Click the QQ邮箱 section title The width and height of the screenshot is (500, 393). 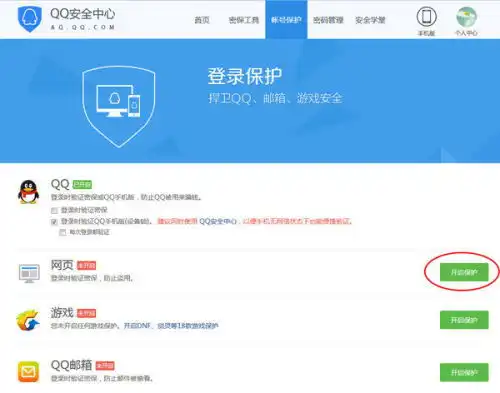71,365
